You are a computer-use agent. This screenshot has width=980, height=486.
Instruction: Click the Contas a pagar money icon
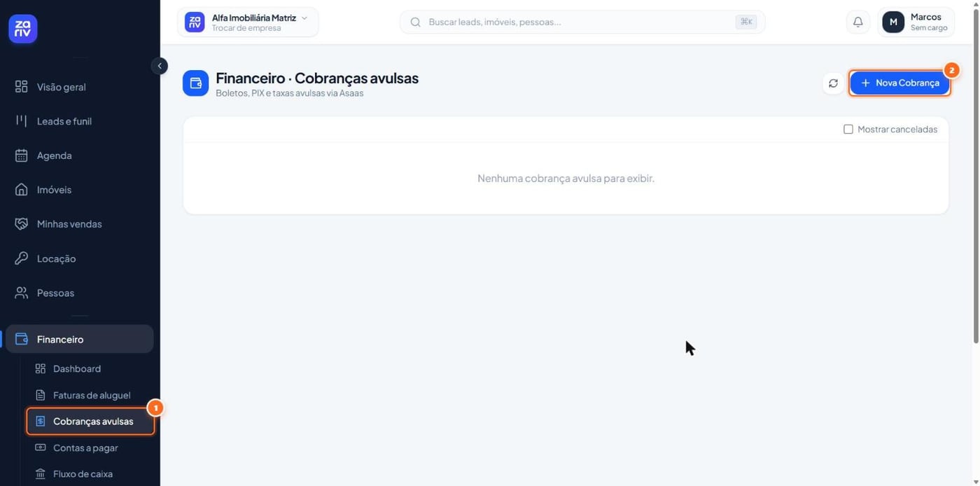(x=41, y=447)
